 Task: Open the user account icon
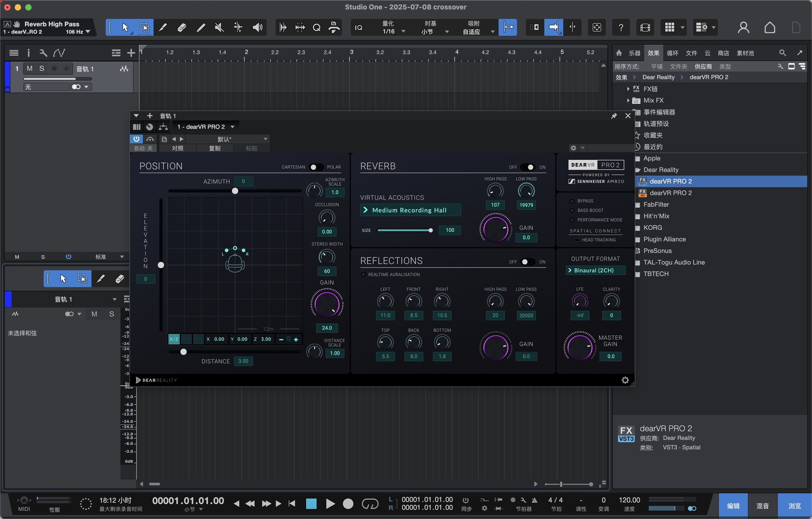[x=743, y=27]
